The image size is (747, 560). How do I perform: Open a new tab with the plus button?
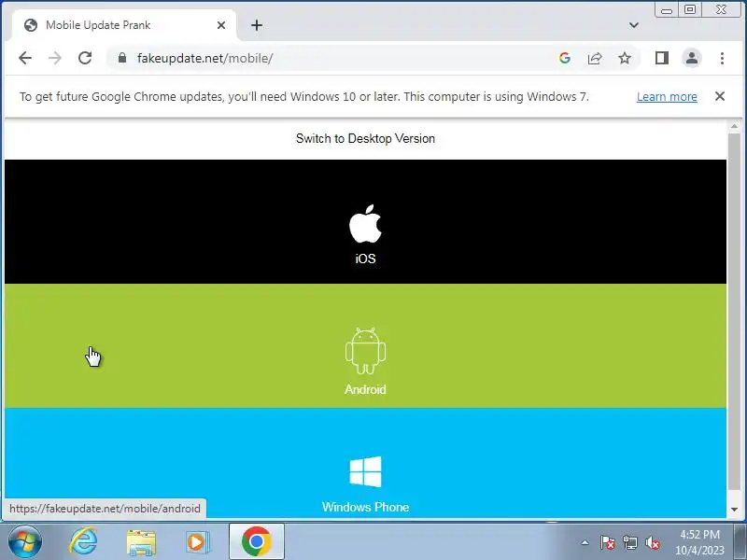[257, 25]
